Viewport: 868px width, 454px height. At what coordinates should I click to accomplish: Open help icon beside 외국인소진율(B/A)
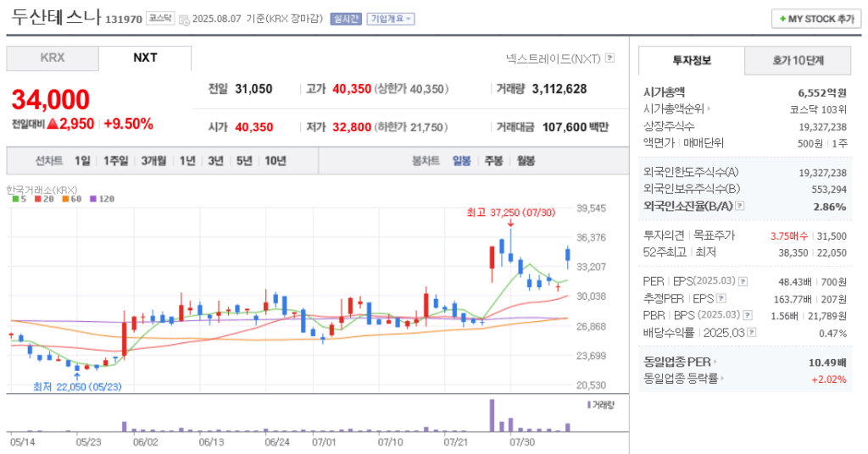tap(739, 206)
